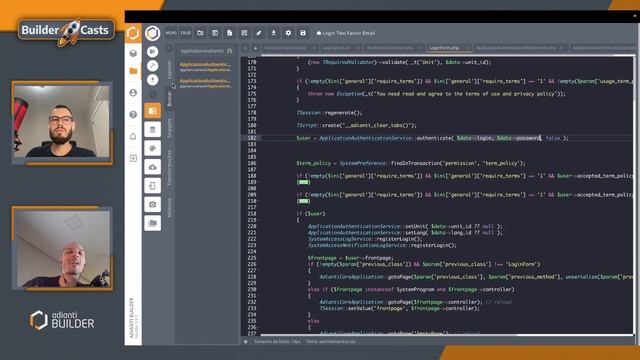Click the round upload icon in gray column

(x=153, y=80)
